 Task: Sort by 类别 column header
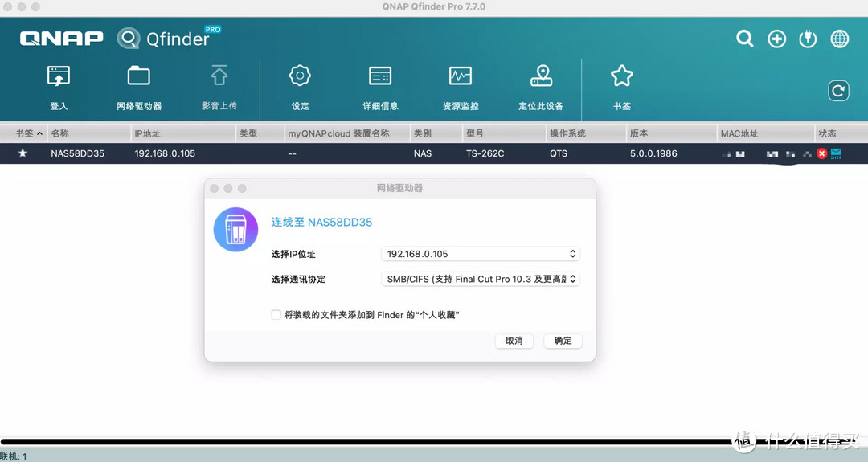click(x=436, y=133)
